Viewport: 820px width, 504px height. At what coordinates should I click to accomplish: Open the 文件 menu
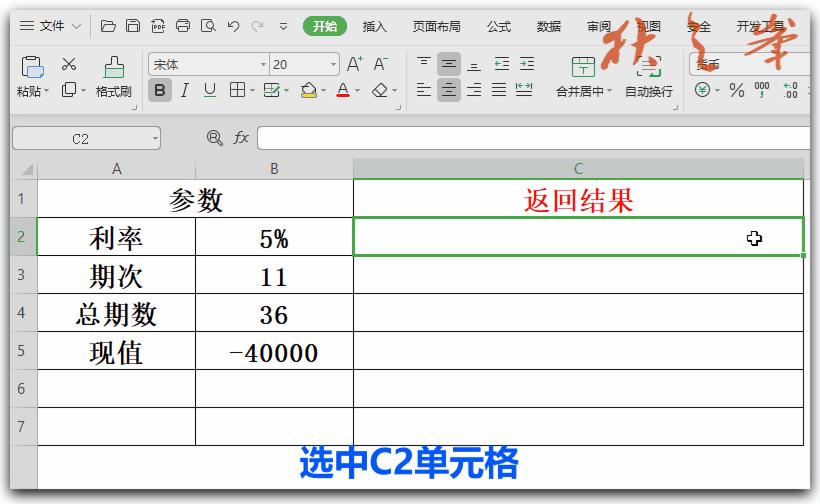pos(51,26)
